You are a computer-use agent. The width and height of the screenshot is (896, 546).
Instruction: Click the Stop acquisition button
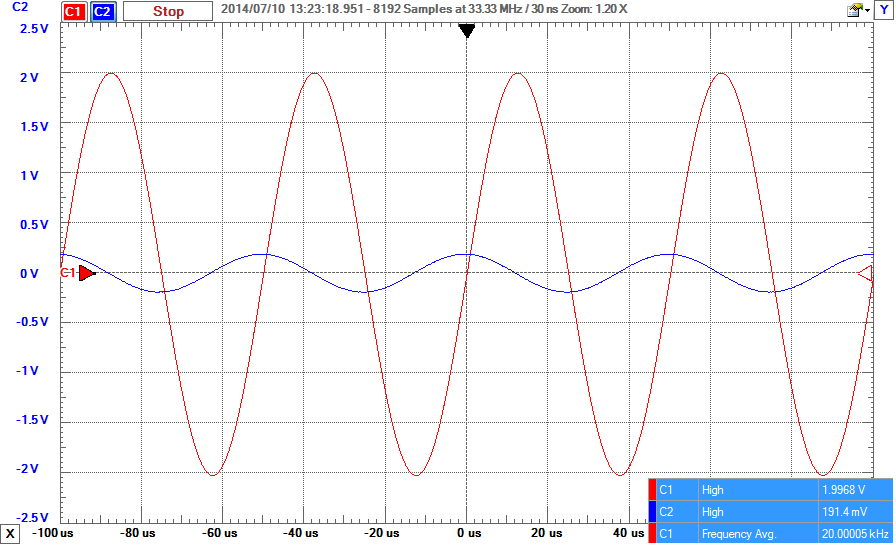[168, 11]
